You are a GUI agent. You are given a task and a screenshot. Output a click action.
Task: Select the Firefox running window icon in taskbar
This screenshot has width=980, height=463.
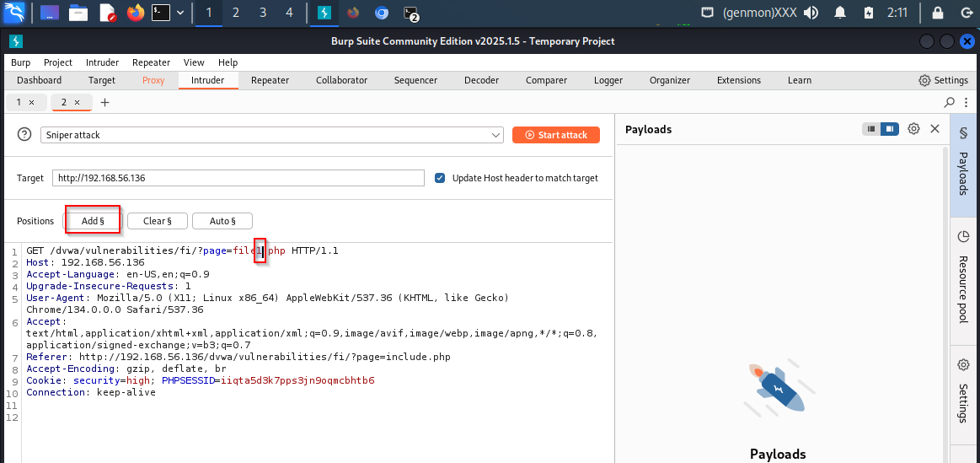(354, 13)
